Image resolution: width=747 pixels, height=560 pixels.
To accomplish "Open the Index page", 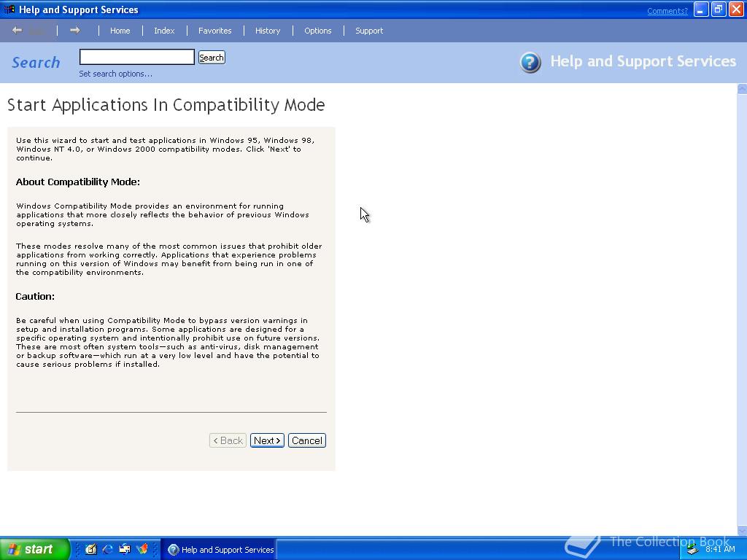I will (x=164, y=31).
